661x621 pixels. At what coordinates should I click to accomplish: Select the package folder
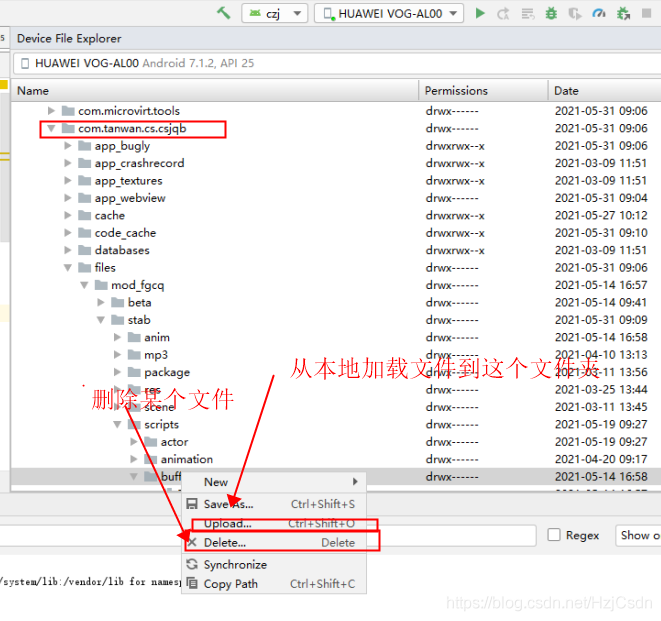pos(167,372)
